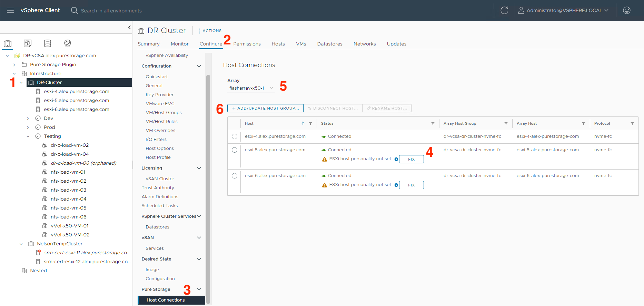
Task: Click FIX for esxi-6 host personality
Action: (x=412, y=185)
